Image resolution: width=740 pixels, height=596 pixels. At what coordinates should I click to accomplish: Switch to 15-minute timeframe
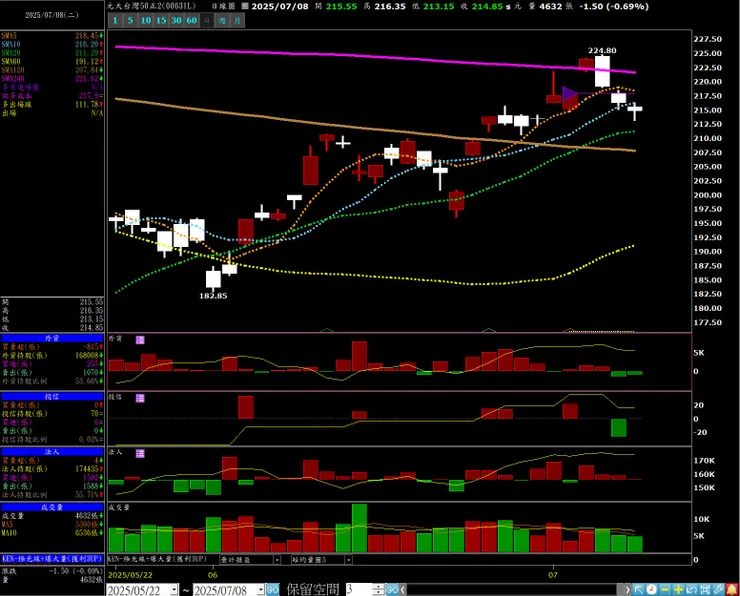coord(161,20)
